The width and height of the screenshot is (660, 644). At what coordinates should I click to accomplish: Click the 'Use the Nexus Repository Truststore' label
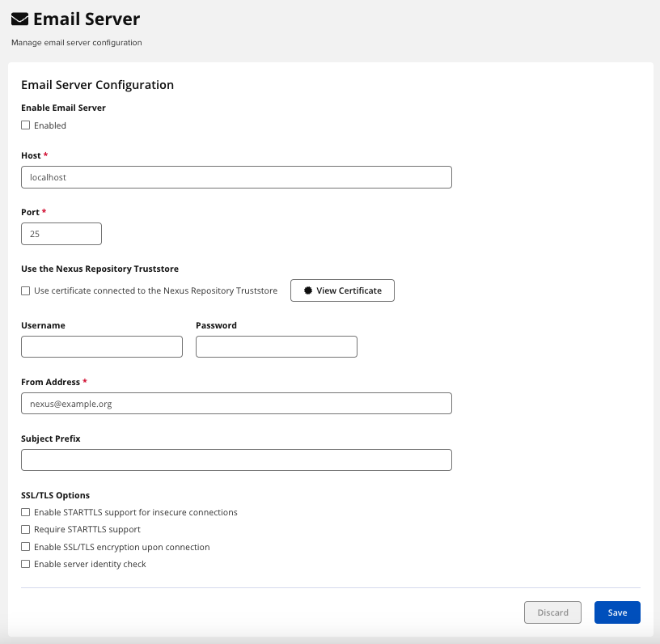point(99,269)
